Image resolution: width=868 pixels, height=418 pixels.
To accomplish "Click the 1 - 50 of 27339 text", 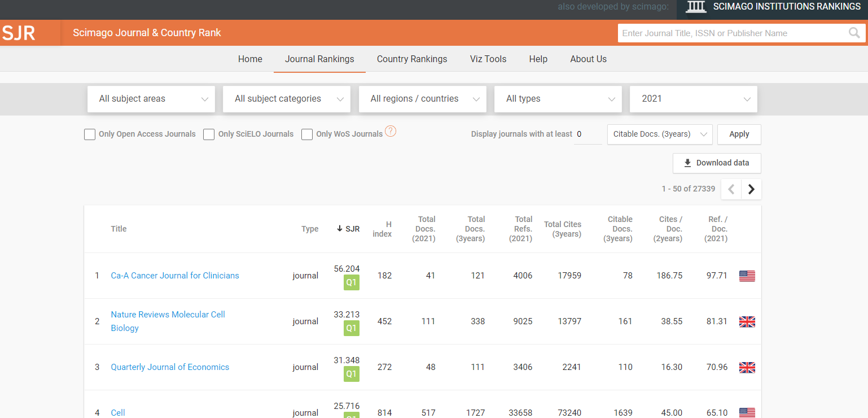I will click(689, 189).
